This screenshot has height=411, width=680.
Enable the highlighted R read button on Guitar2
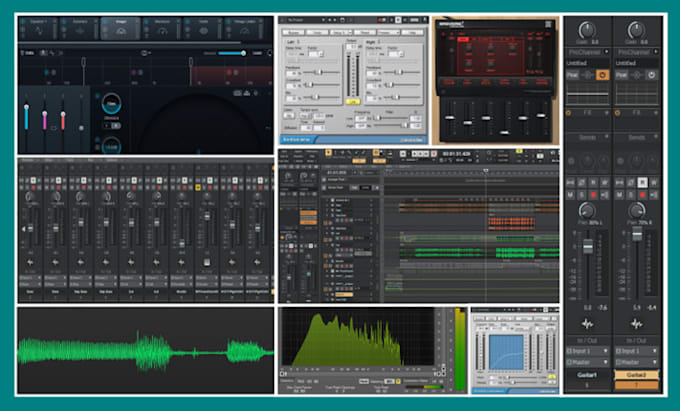pos(642,183)
